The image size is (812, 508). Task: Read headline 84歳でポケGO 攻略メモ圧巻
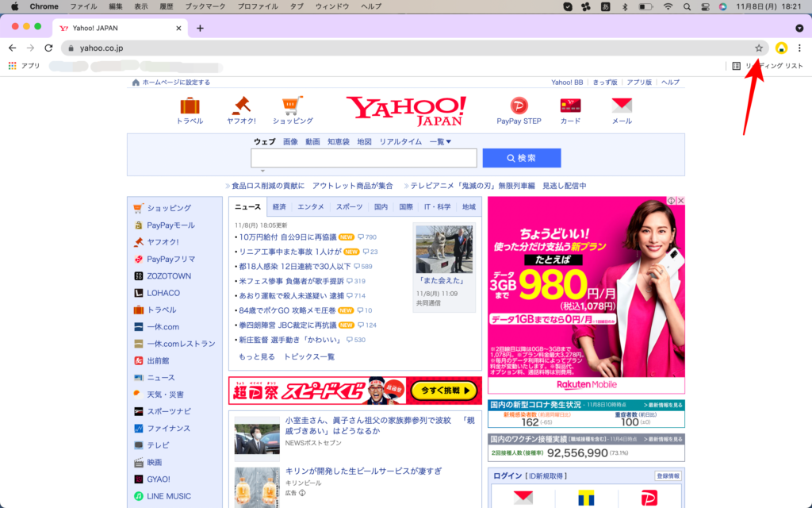287,310
